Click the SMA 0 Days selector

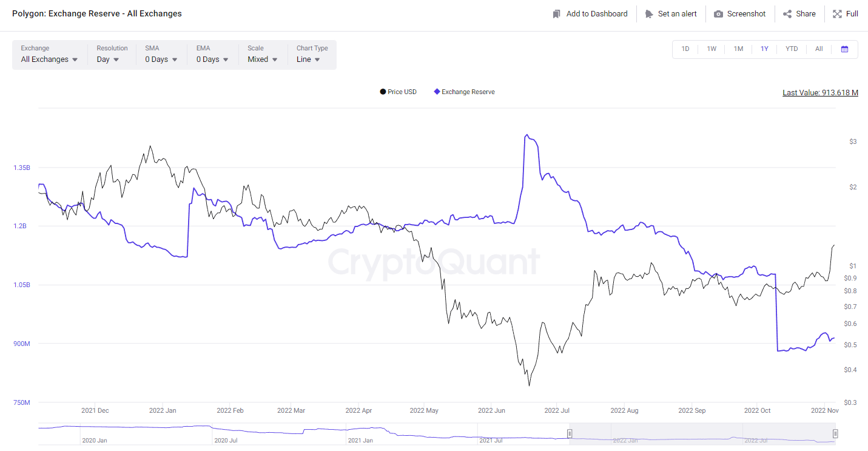coord(161,59)
